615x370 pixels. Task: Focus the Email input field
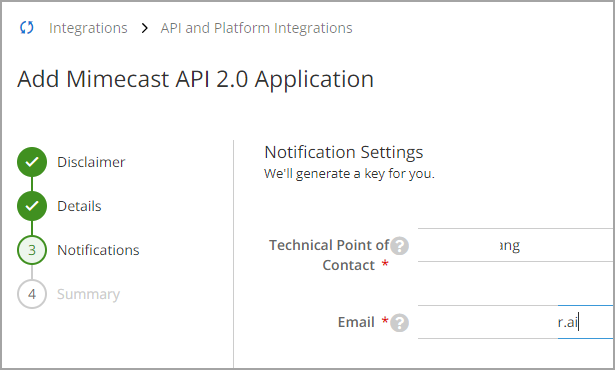coord(516,322)
